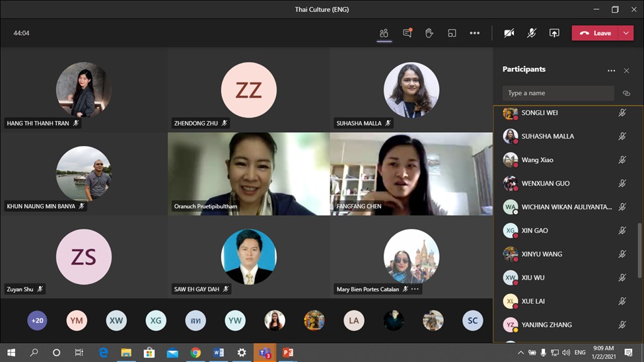Click mic icon next to XIN GAO
This screenshot has height=362, width=644.
(622, 231)
